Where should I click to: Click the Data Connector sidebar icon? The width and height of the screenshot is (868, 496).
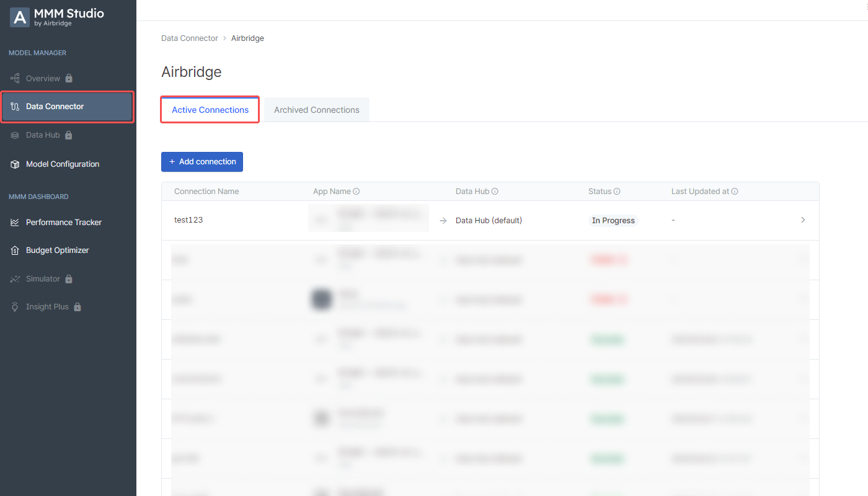(x=15, y=107)
